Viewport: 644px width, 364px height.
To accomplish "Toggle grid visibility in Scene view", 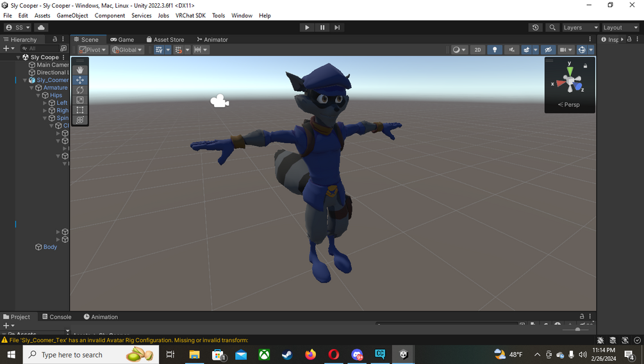I will 159,50.
